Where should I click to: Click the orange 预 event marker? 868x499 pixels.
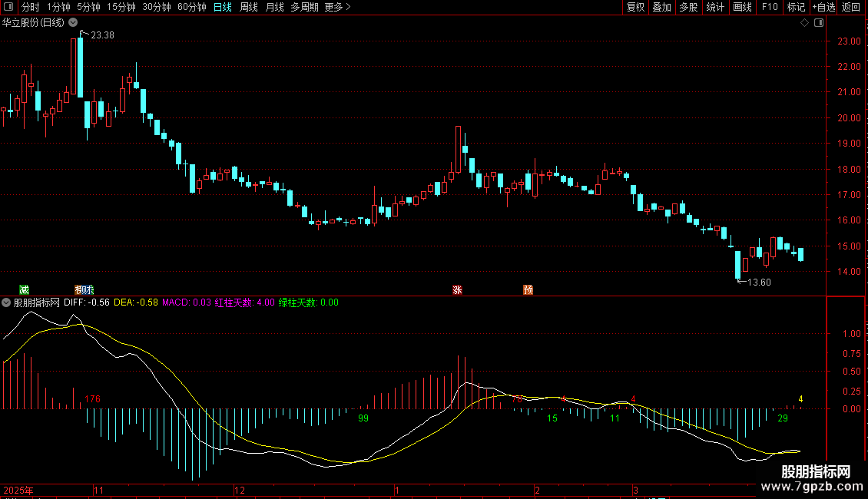(x=528, y=290)
